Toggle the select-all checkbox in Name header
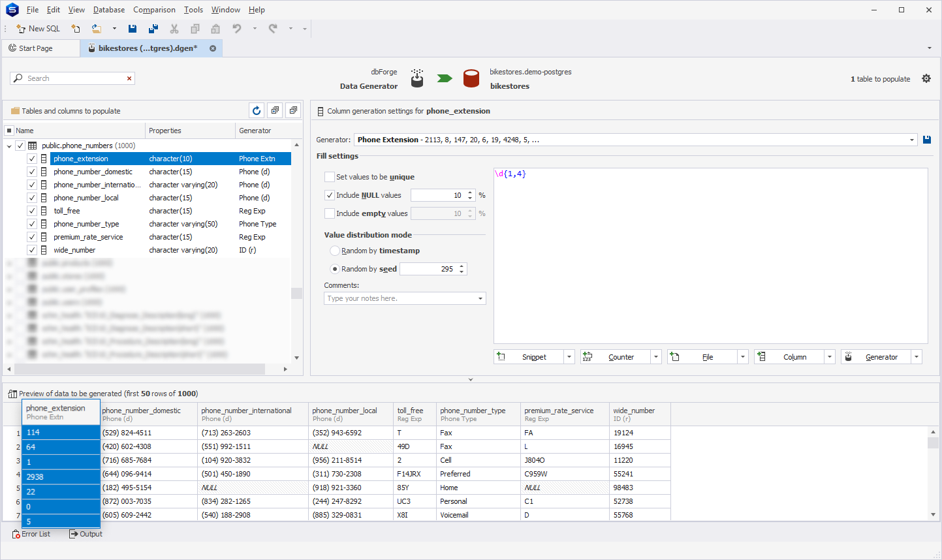 pos(9,131)
